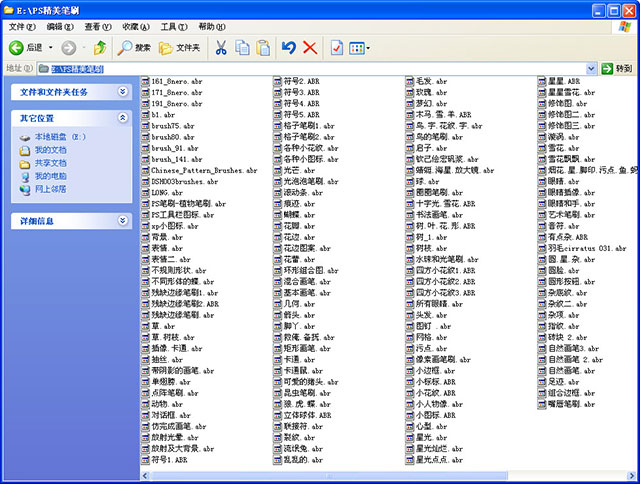Click the Copy icon in toolbar
The height and width of the screenshot is (484, 640).
click(242, 48)
